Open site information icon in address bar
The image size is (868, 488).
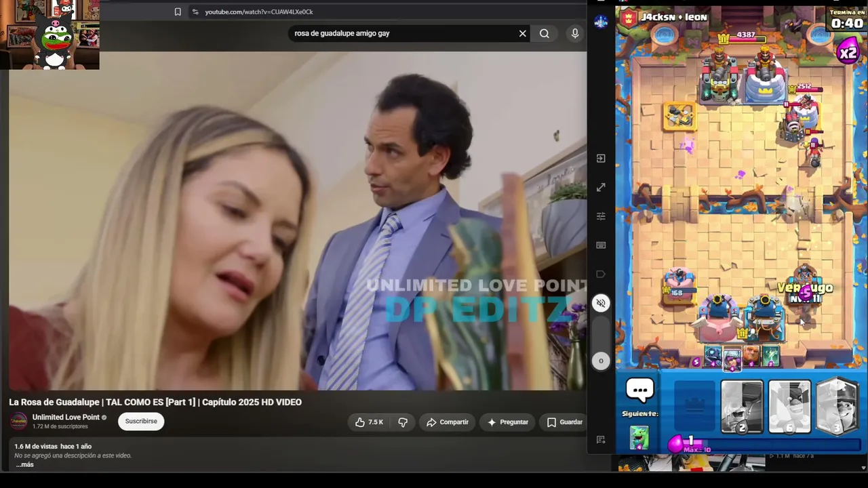[x=195, y=12]
